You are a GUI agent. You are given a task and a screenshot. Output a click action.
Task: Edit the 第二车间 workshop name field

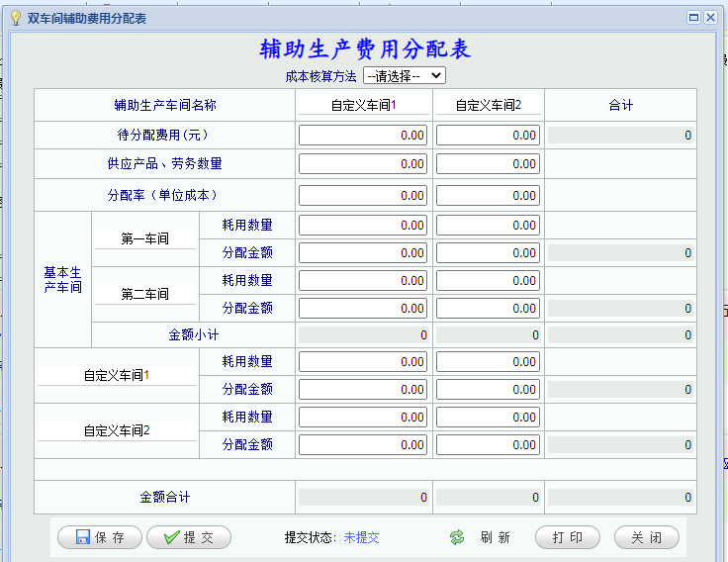pyautogui.click(x=145, y=294)
